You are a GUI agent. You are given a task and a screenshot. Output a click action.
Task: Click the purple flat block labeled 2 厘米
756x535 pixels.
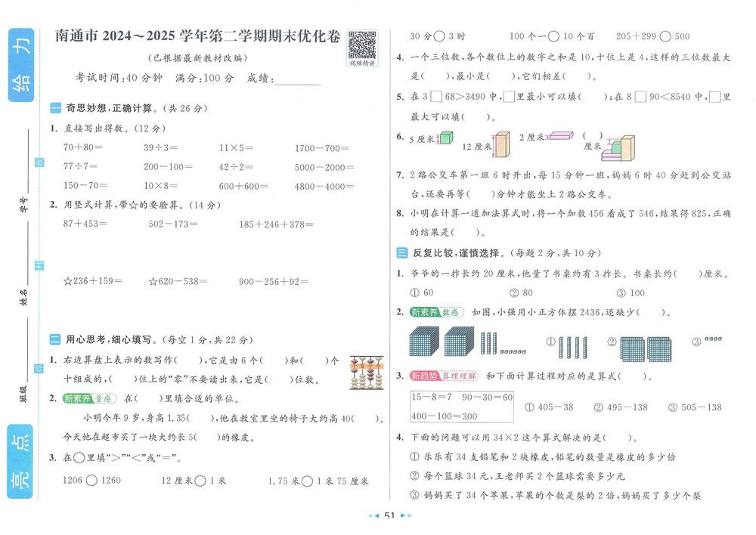tap(561, 136)
